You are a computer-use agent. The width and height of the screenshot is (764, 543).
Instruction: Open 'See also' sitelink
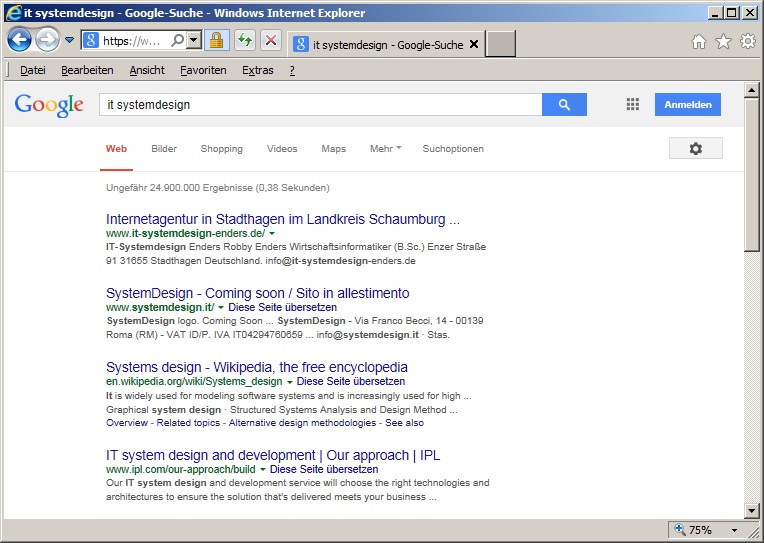click(404, 423)
